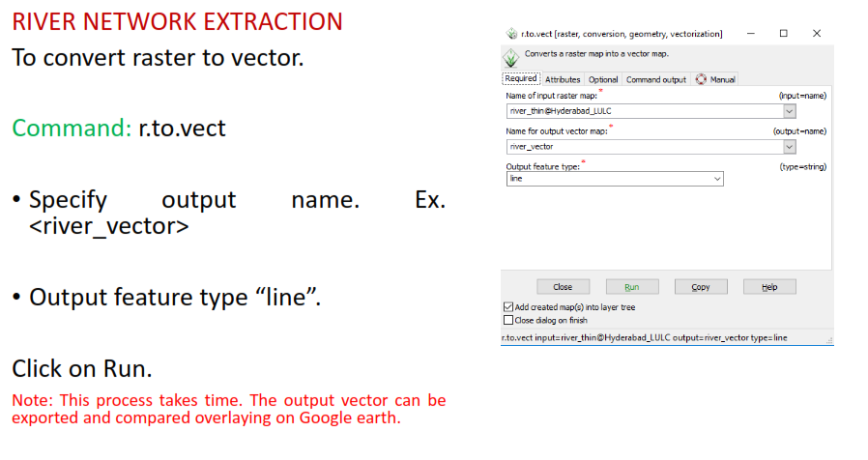Expand the input raster map dropdown arrow
Image resolution: width=868 pixels, height=460 pixels.
(789, 111)
